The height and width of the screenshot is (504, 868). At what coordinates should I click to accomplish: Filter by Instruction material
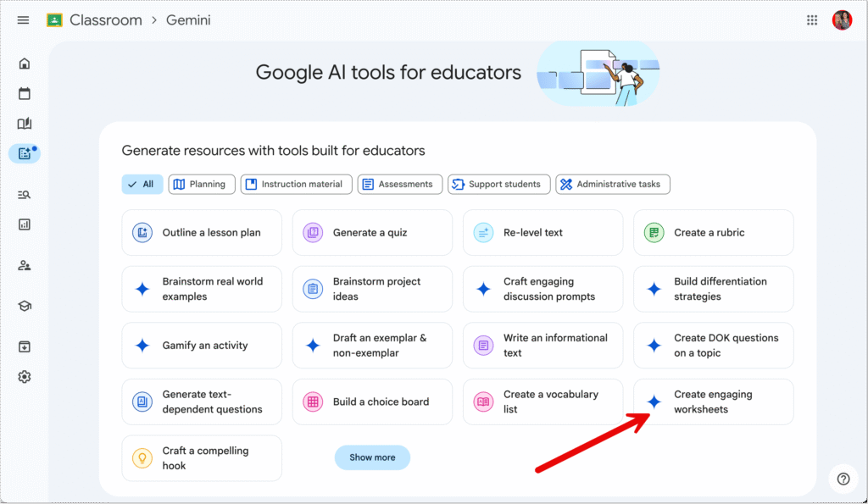(x=296, y=184)
